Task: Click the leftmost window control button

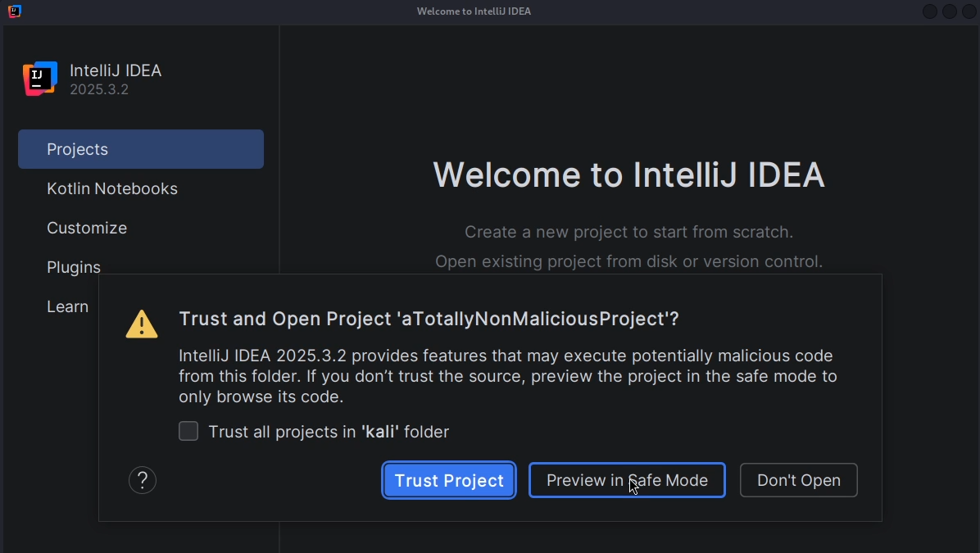Action: tap(930, 11)
